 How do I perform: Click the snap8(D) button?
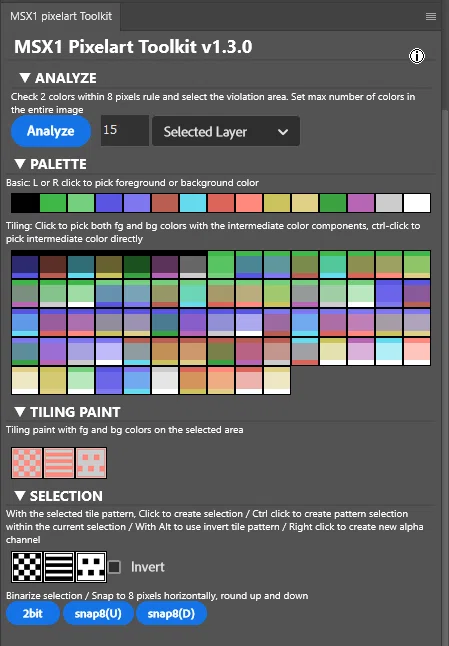pyautogui.click(x=171, y=613)
